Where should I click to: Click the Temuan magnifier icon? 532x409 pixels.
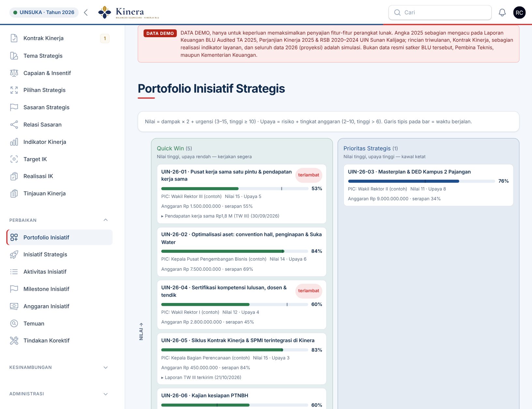pyautogui.click(x=14, y=324)
